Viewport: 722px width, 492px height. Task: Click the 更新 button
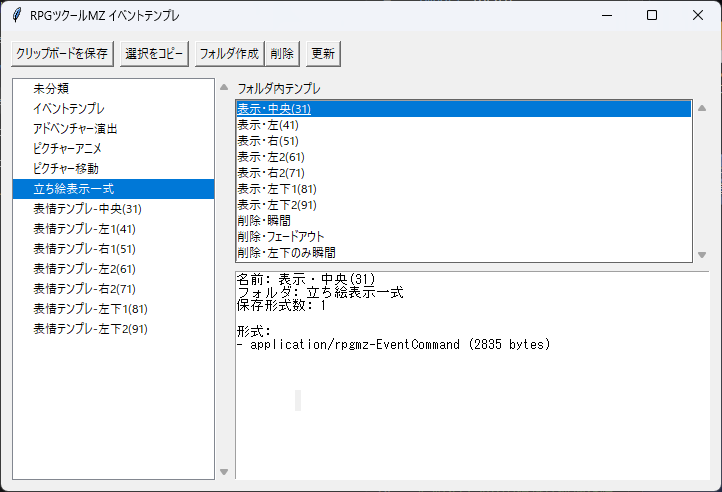point(323,54)
